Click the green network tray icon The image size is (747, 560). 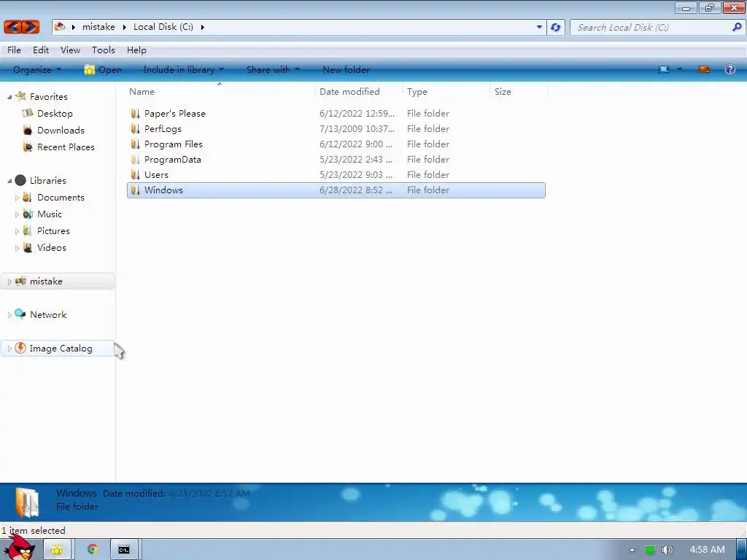pos(650,550)
